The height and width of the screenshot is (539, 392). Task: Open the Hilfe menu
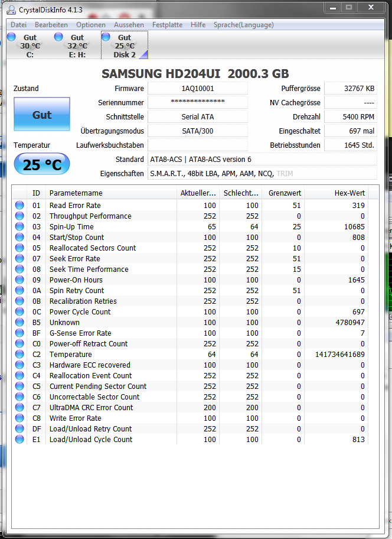198,25
